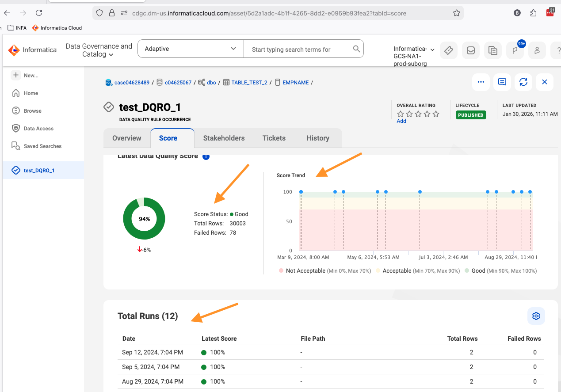The width and height of the screenshot is (561, 392).
Task: Select the Aug 29, 2024 run row
Action: (x=331, y=381)
